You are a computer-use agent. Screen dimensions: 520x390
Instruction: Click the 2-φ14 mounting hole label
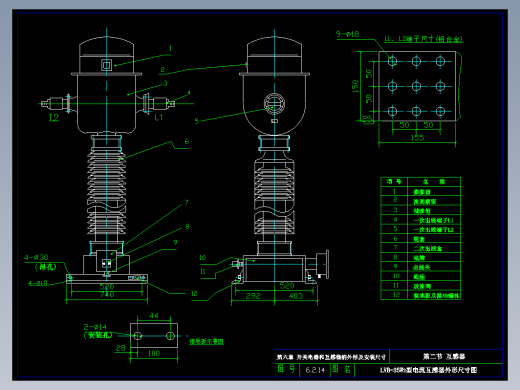tap(95, 327)
